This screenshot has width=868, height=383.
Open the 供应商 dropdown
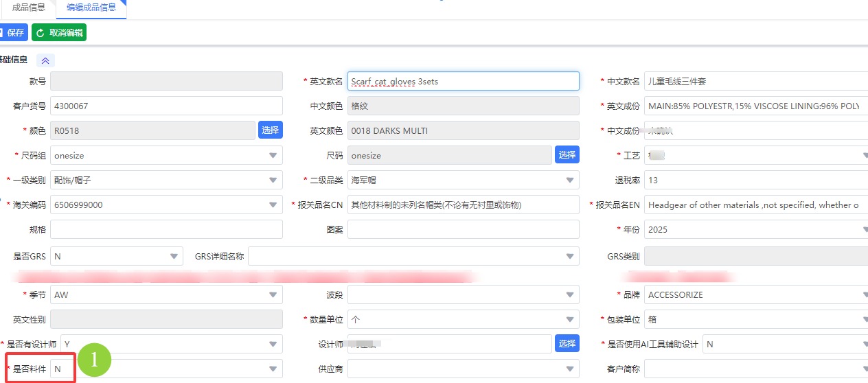tap(570, 369)
